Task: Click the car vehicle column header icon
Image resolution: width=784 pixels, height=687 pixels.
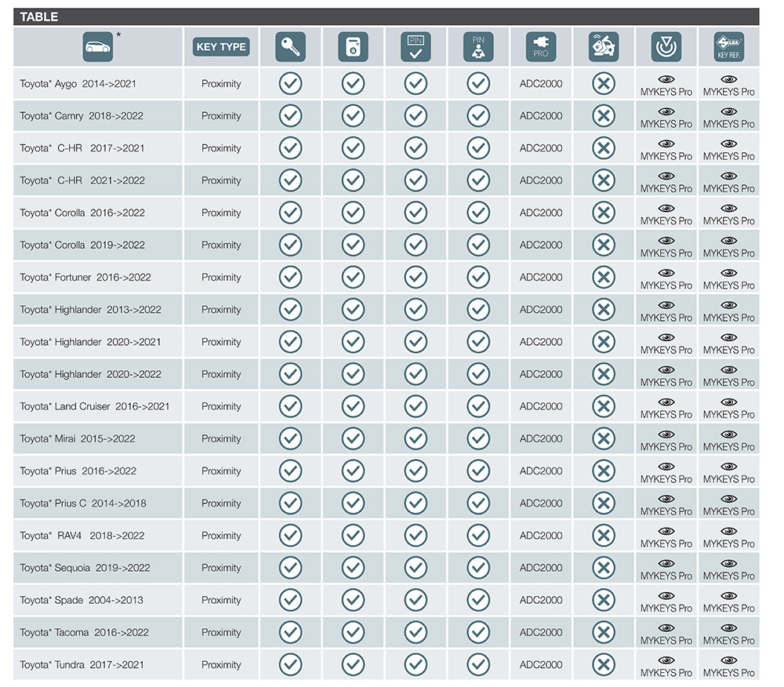Action: (98, 47)
